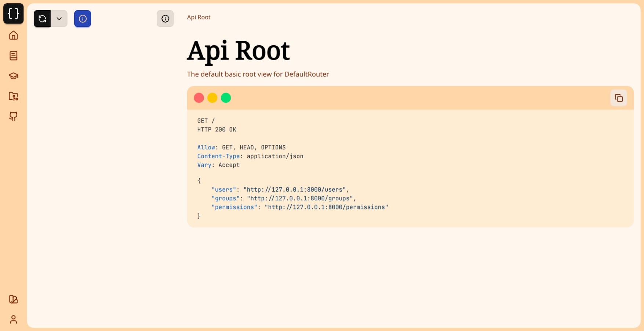Open the project repository folder icon

coord(13,96)
